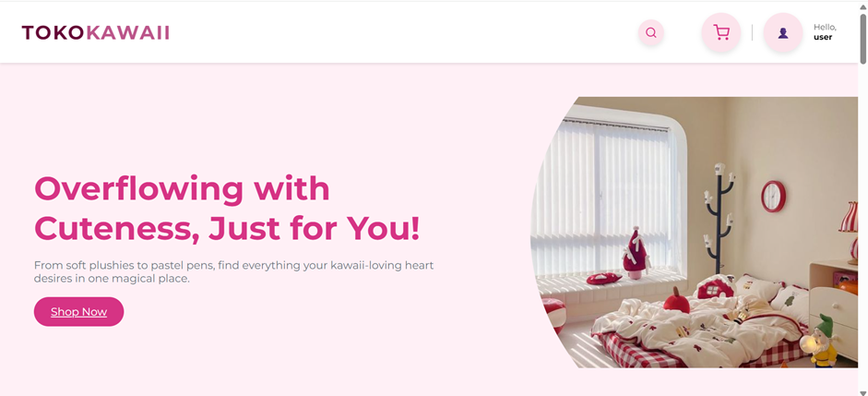Click the scrollbar up arrow
The height and width of the screenshot is (396, 868).
[863, 5]
